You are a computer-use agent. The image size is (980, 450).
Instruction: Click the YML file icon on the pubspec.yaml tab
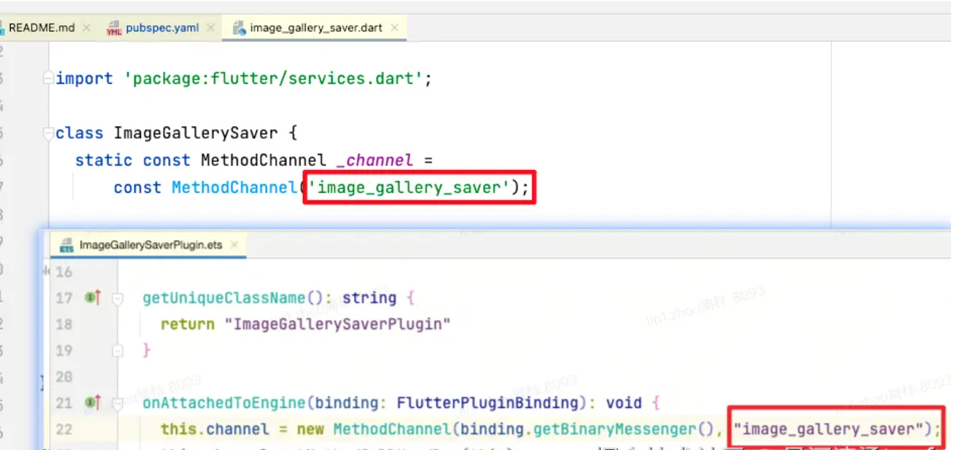coord(114,28)
